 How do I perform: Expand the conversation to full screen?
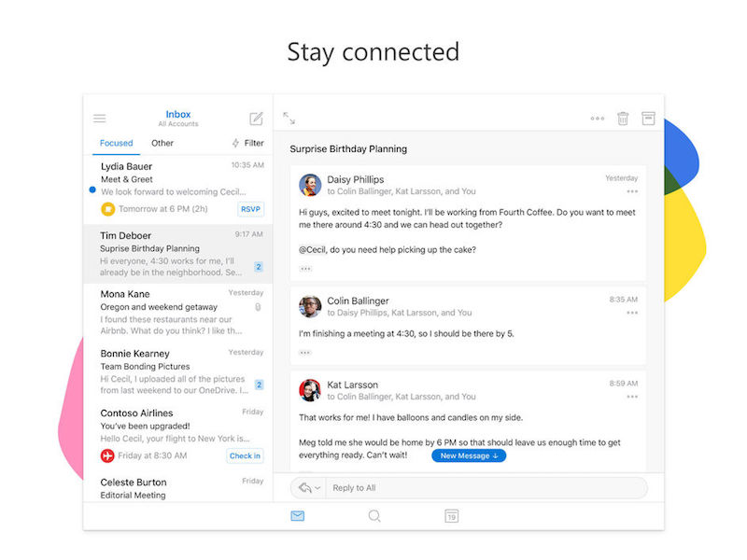click(x=289, y=119)
